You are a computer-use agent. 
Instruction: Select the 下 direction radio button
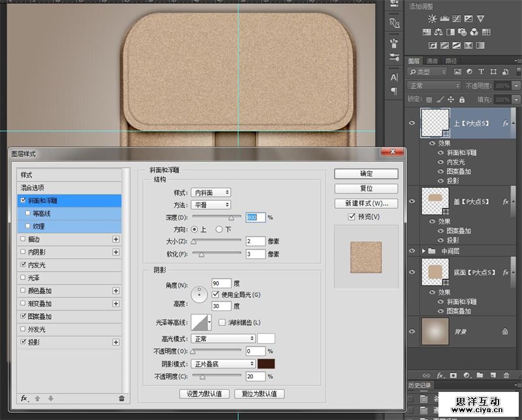tap(220, 230)
